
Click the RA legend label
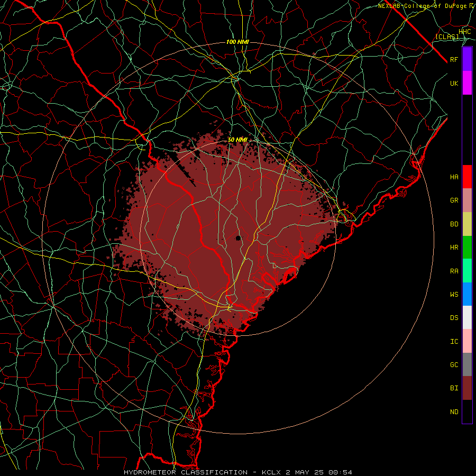[x=454, y=271]
